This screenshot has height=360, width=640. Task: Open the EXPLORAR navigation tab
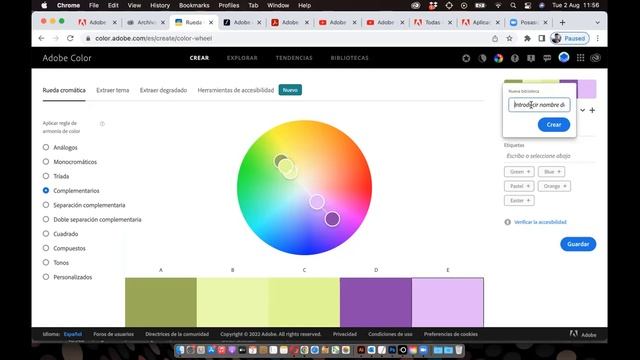242,58
